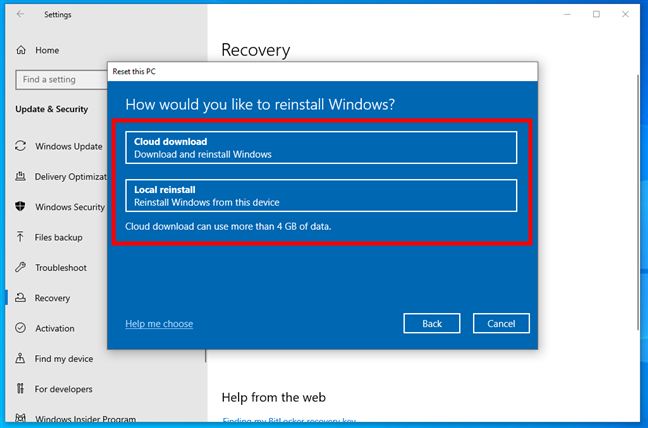The width and height of the screenshot is (648, 428).
Task: Click the Windows Security shield icon
Action: click(x=20, y=207)
